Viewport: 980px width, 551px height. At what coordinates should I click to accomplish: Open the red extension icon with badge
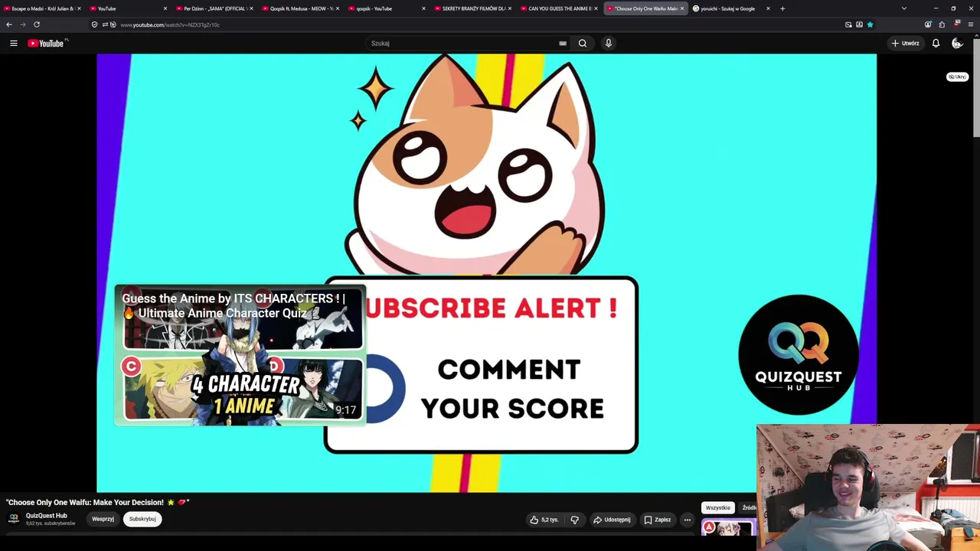[957, 24]
